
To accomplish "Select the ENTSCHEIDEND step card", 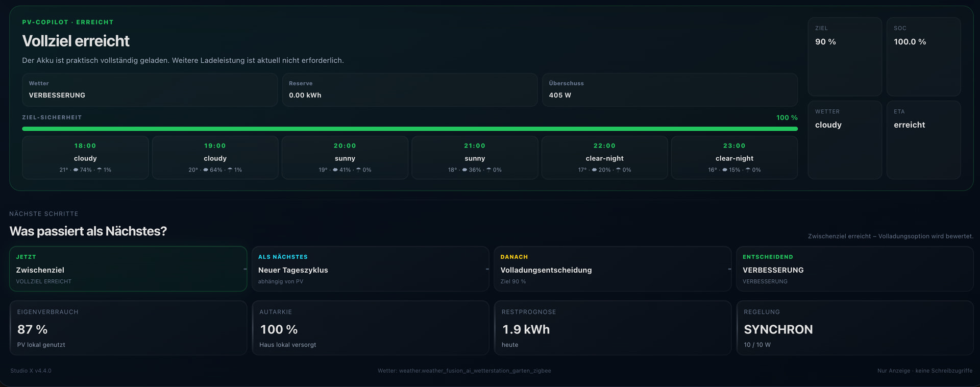I will (x=855, y=269).
